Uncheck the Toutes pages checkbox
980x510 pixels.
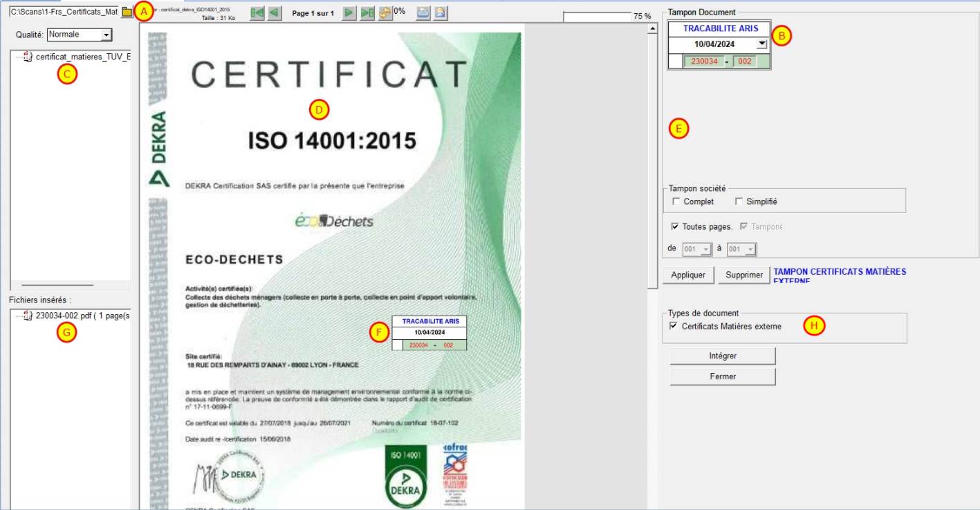(675, 226)
